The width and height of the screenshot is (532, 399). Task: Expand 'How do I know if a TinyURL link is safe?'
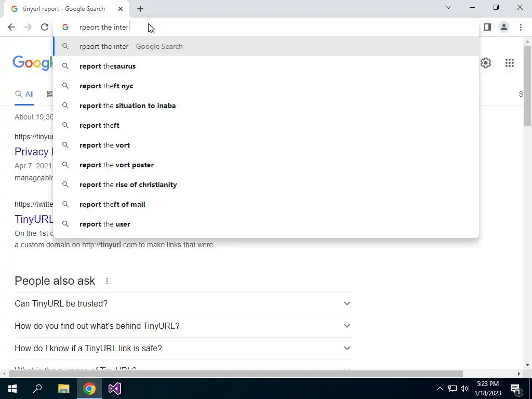click(x=184, y=349)
